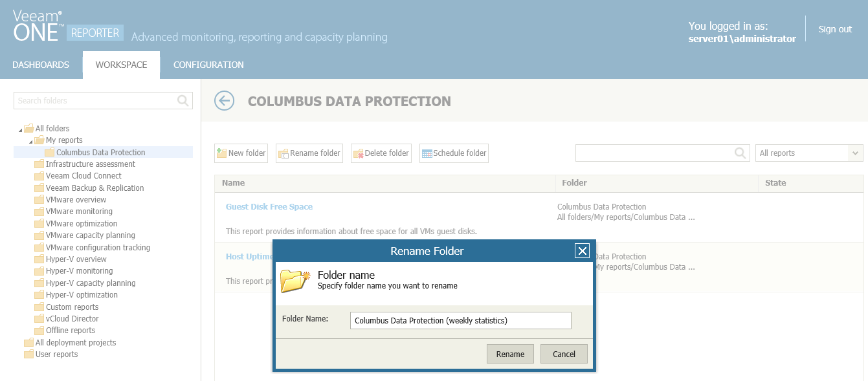Viewport: 868px width, 381px height.
Task: Click the Delete folder toolbar icon
Action: coord(358,153)
